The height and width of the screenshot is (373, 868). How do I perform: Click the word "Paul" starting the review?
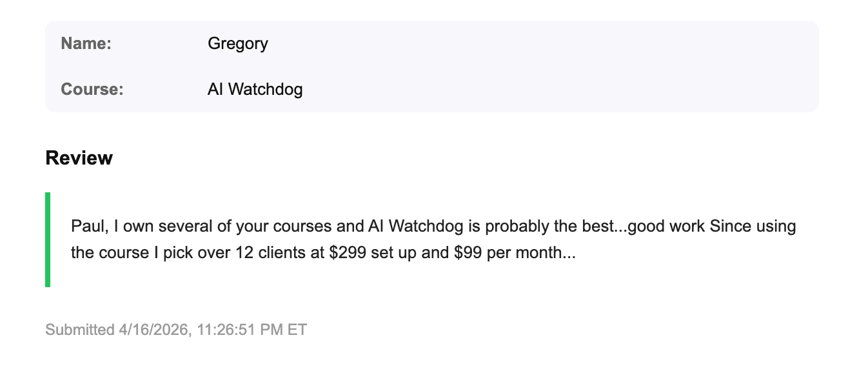(89, 227)
